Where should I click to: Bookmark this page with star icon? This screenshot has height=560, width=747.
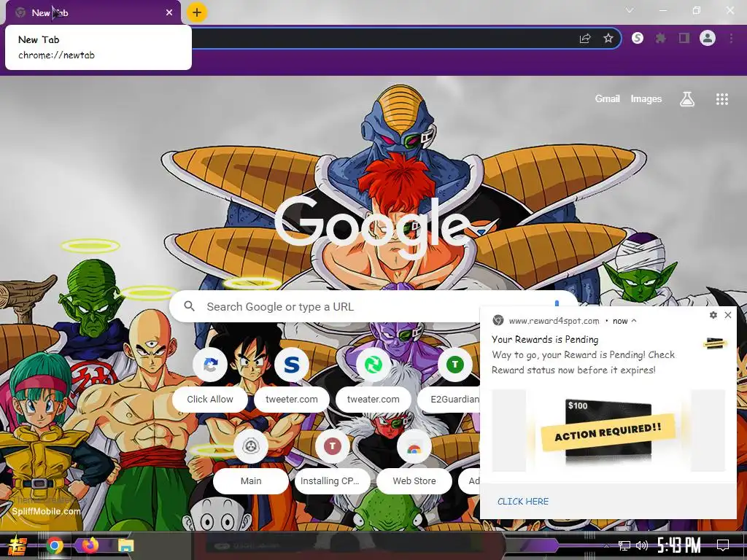pos(608,38)
